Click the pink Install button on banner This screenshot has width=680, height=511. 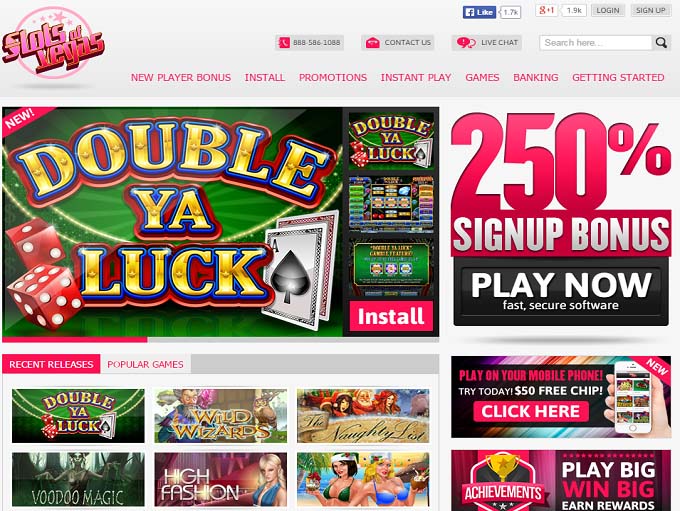391,316
